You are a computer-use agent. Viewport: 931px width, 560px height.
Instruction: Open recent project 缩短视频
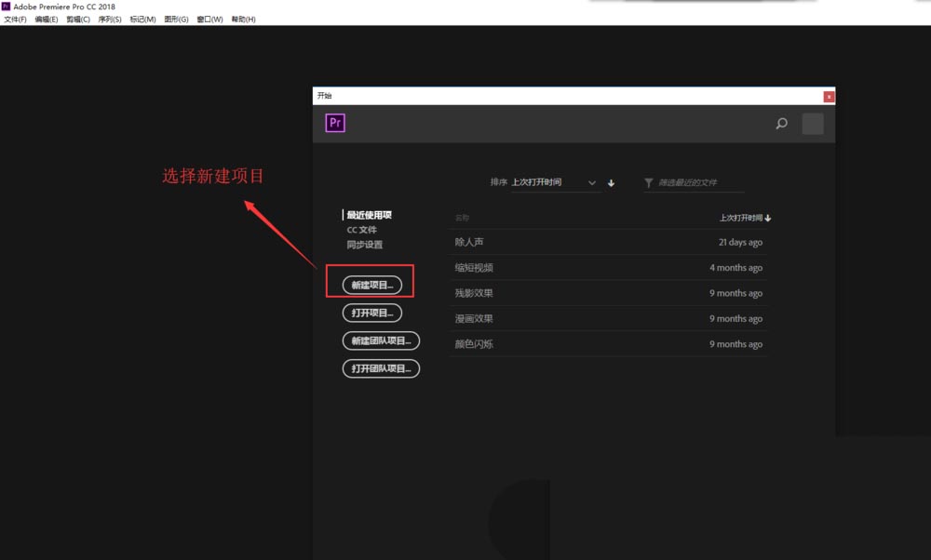(x=609, y=268)
